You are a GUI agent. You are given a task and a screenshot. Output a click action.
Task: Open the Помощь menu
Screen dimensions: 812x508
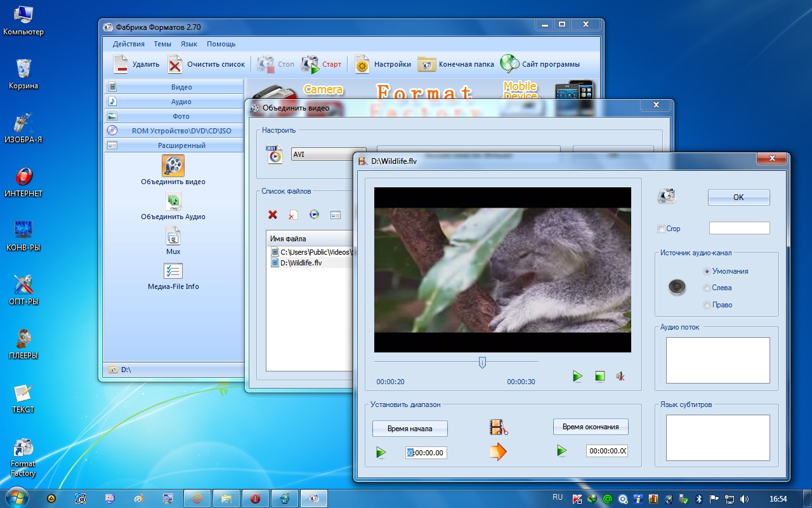click(221, 44)
